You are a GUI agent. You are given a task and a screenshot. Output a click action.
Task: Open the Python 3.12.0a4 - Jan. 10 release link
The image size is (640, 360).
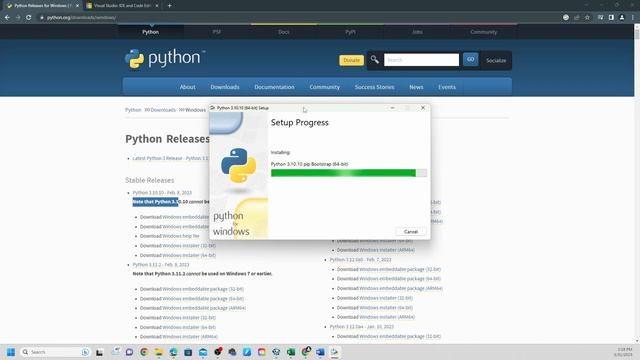click(x=362, y=327)
